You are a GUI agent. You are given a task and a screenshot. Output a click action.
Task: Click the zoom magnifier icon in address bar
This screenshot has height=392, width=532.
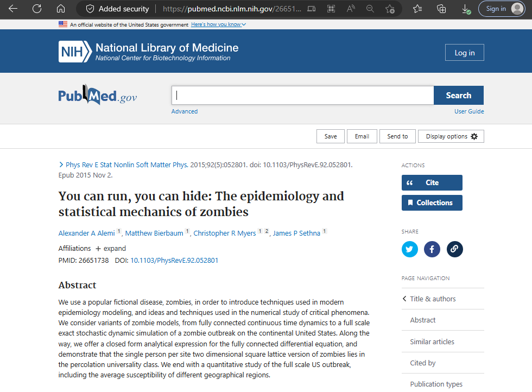point(370,9)
